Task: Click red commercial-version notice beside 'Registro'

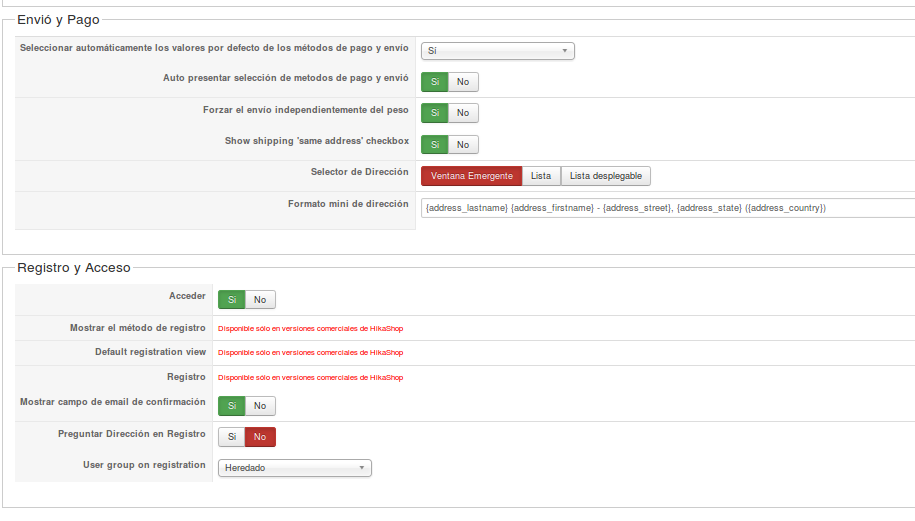Action: [x=310, y=377]
